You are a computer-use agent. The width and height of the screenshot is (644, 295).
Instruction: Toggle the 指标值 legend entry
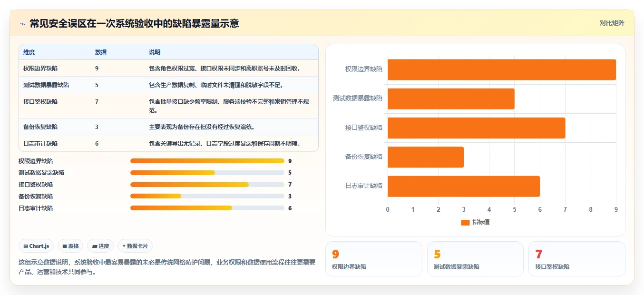pyautogui.click(x=476, y=222)
